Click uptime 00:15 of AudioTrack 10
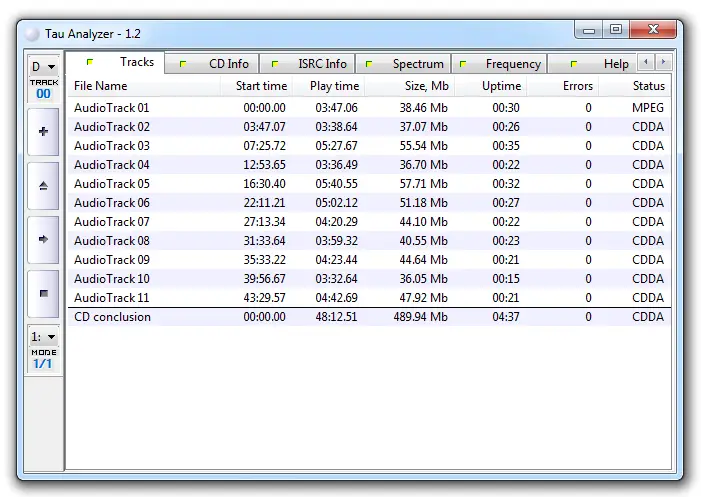This screenshot has width=701, height=497. 506,279
